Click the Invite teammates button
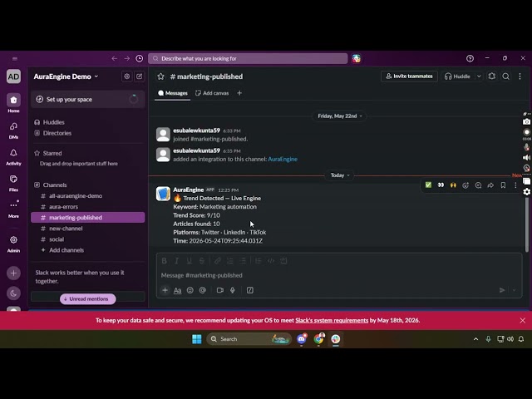The height and width of the screenshot is (399, 532). click(x=409, y=76)
